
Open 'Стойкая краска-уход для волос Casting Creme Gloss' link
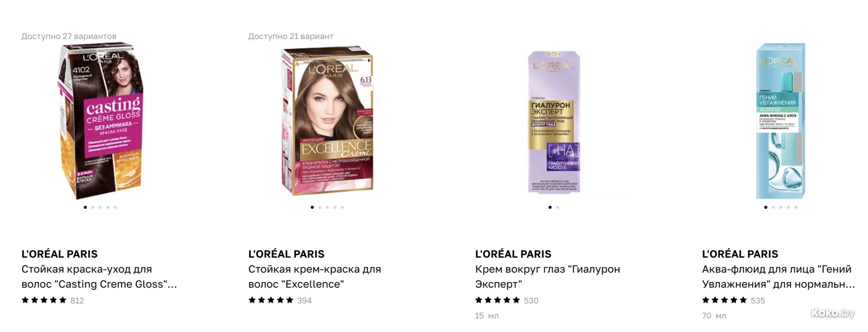pyautogui.click(x=99, y=277)
